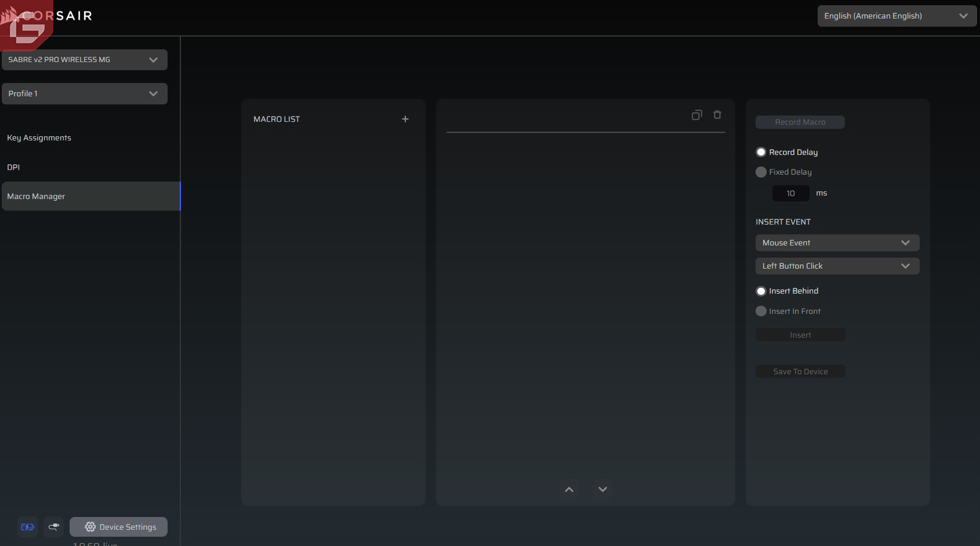Open Device Settings
This screenshot has height=546, width=980.
tap(119, 527)
